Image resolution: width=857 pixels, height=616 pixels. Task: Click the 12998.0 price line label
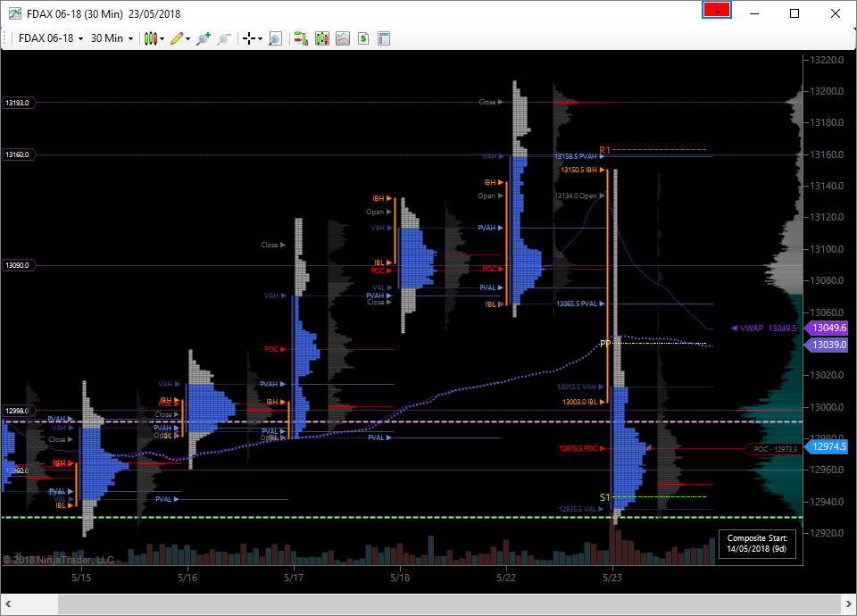tap(19, 411)
